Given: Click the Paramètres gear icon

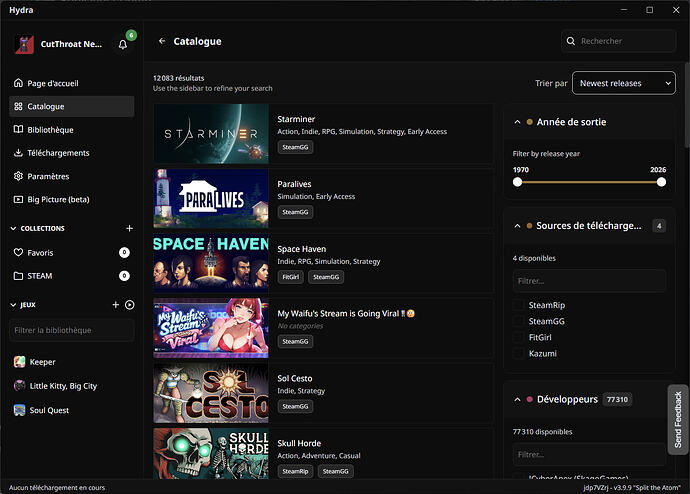Looking at the screenshot, I should (18, 176).
